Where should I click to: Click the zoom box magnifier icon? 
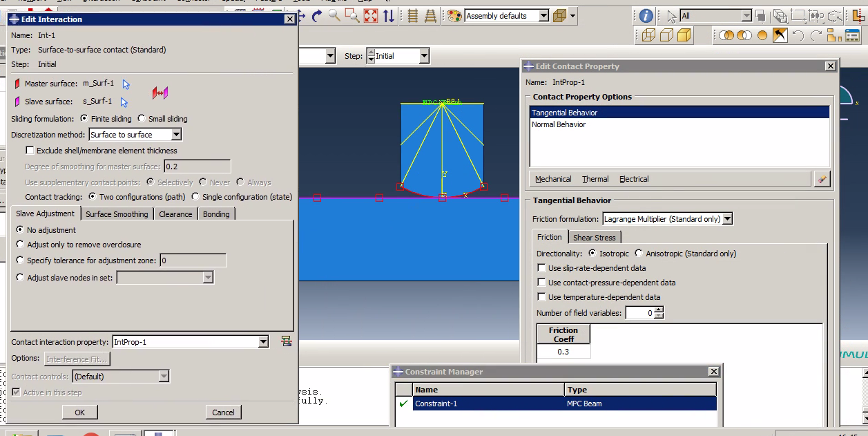[352, 16]
